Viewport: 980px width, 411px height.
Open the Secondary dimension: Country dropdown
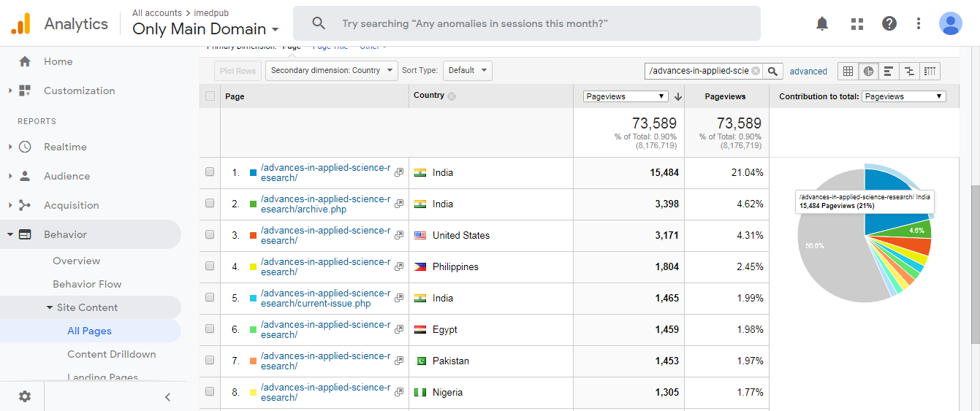coord(331,71)
